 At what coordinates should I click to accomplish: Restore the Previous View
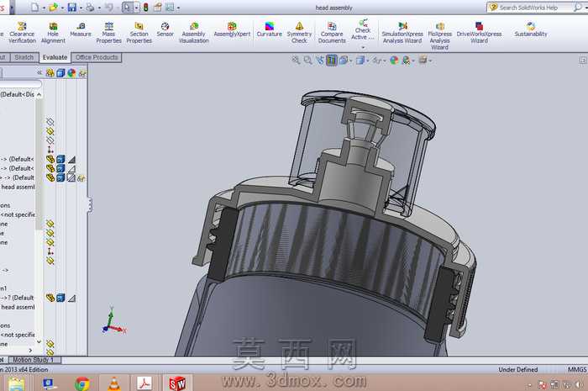(x=319, y=60)
